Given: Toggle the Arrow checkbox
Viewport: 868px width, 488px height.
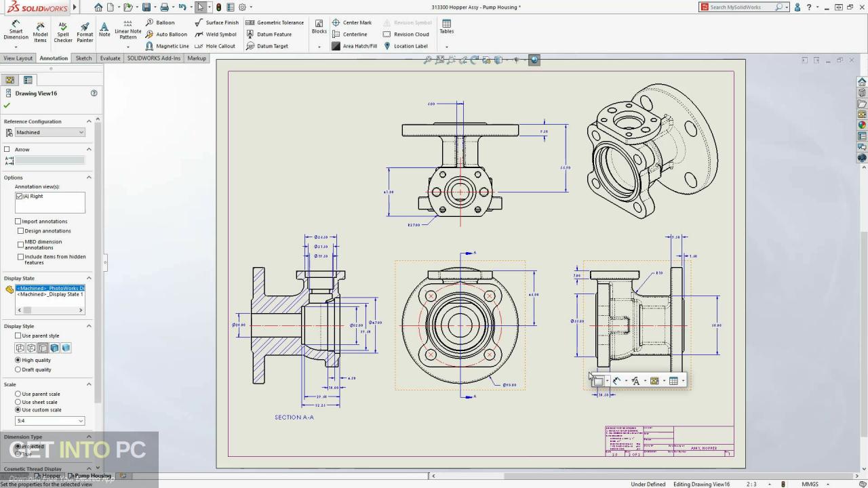Looking at the screenshot, I should (x=7, y=149).
